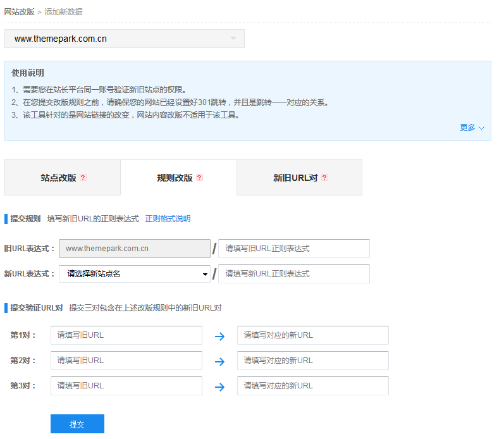Expand 更多 usage instructions
This screenshot has height=439, width=504.
pyautogui.click(x=472, y=127)
